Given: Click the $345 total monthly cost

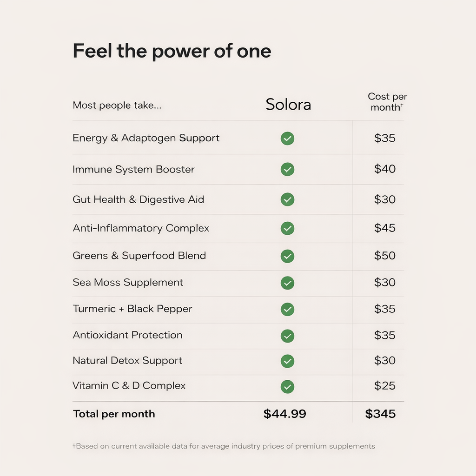Looking at the screenshot, I should click(380, 414).
